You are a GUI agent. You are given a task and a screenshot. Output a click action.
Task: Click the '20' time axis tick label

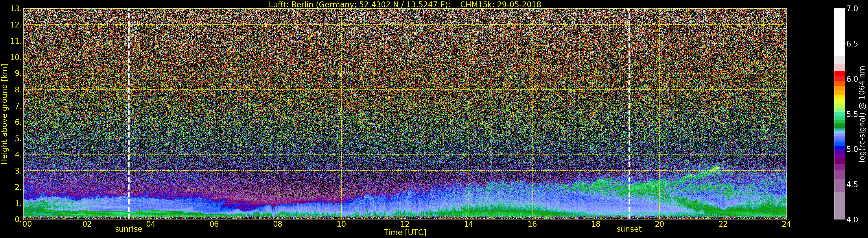pyautogui.click(x=659, y=224)
